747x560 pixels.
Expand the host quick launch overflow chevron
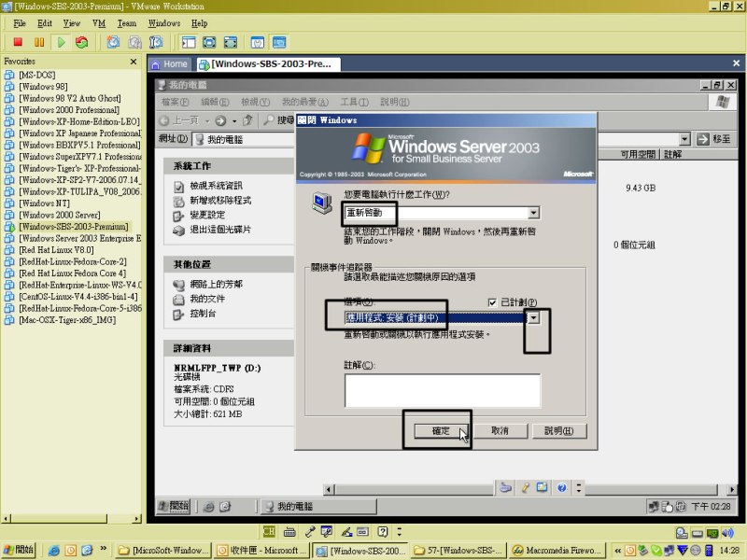tap(104, 550)
